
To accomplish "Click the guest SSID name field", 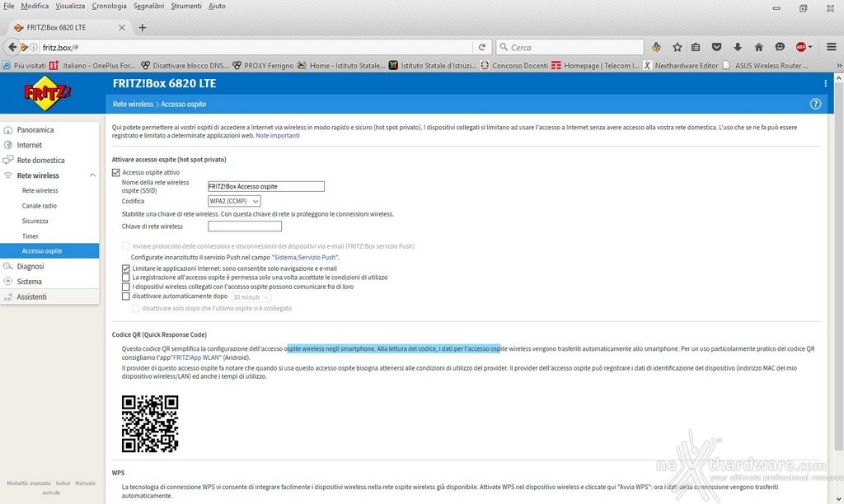I will point(266,187).
